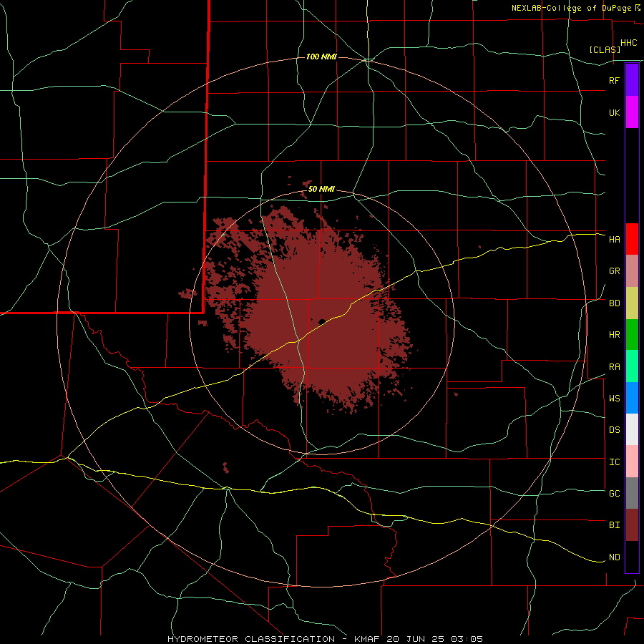644x644 pixels.
Task: Click the BI brown legend swatch
Action: coord(632,525)
